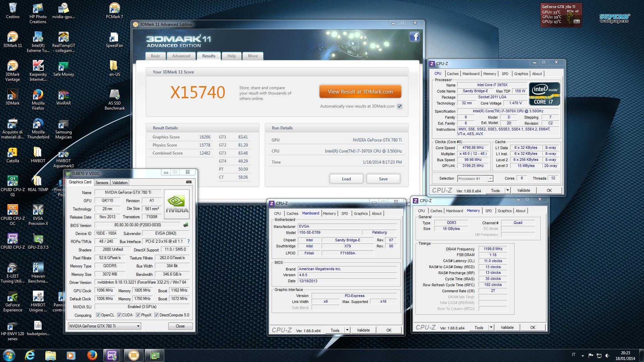Open SpeedFan desktop icon
Viewport: 644px width, 362px height.
(114, 40)
